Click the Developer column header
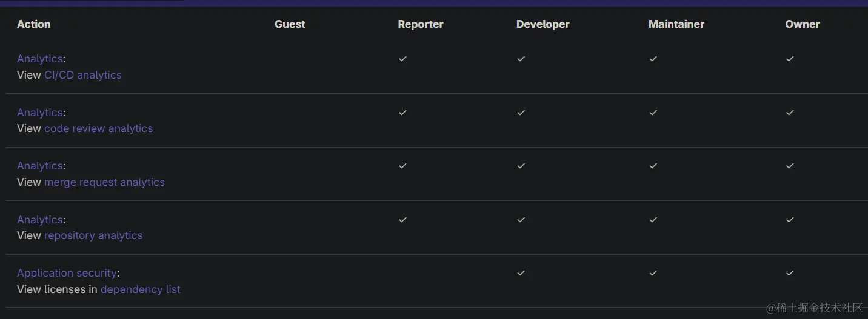 point(543,24)
